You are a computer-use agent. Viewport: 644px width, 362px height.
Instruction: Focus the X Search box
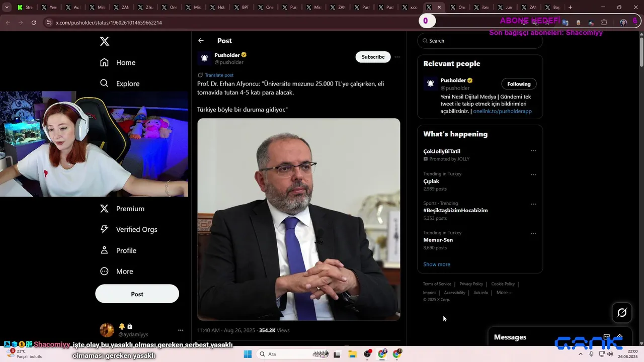tap(480, 41)
